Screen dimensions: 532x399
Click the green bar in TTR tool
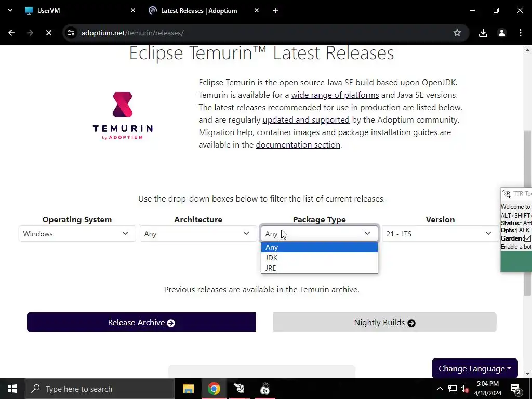516,261
